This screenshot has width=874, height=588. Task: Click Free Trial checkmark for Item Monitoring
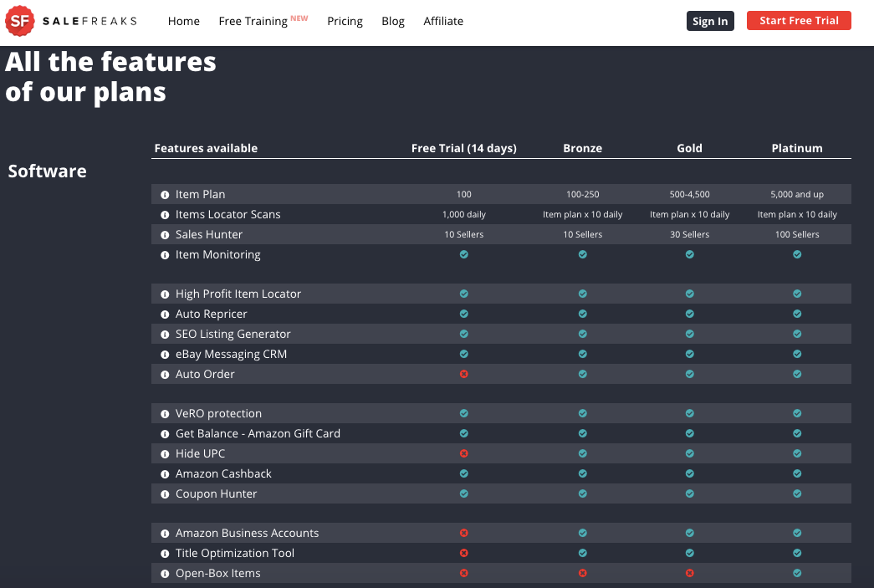click(x=463, y=254)
